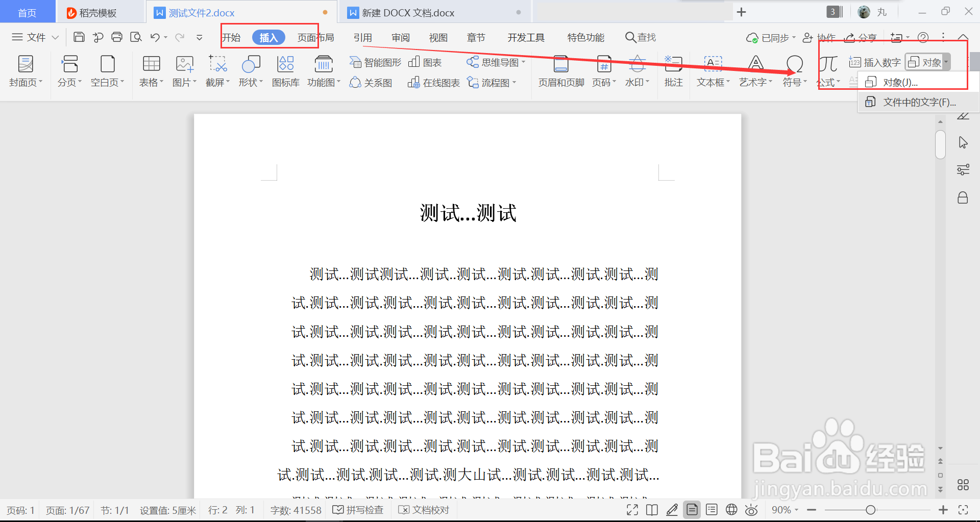Click the insert number (插入数字) button

click(875, 62)
